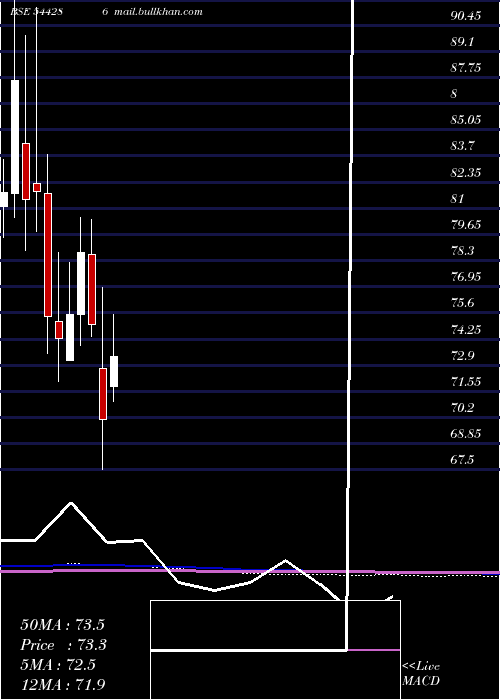The width and height of the screenshot is (500, 700).
Task: Select the 67.5 price level label
Action: tap(462, 460)
